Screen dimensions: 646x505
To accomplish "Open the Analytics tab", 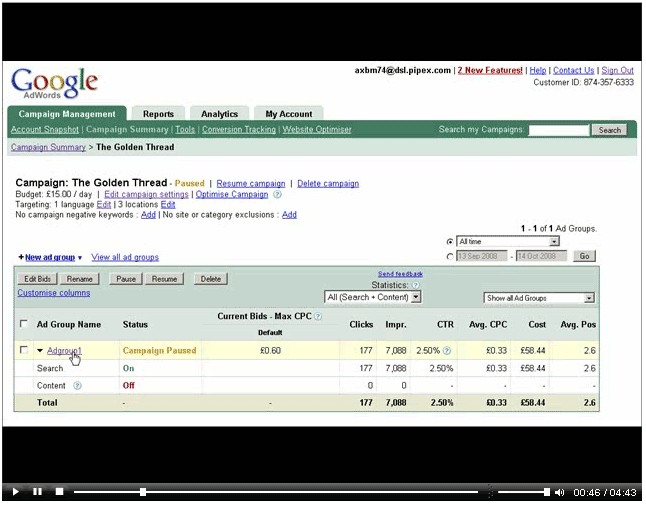I will coord(219,114).
